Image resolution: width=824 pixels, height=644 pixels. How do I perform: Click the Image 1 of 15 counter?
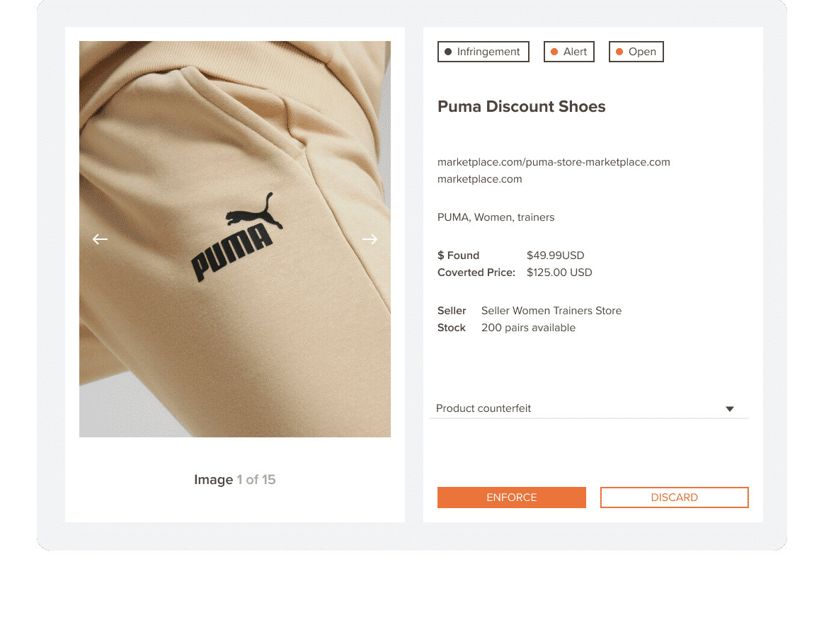(235, 480)
